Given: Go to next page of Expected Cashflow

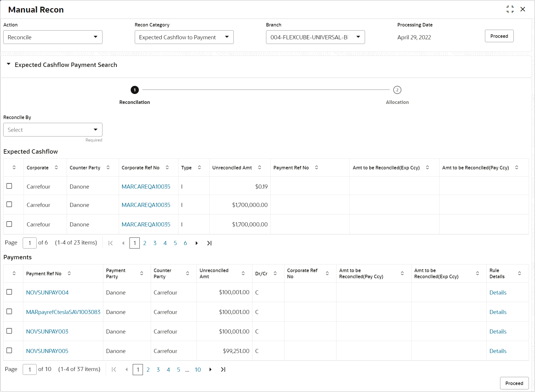Looking at the screenshot, I should [197, 243].
